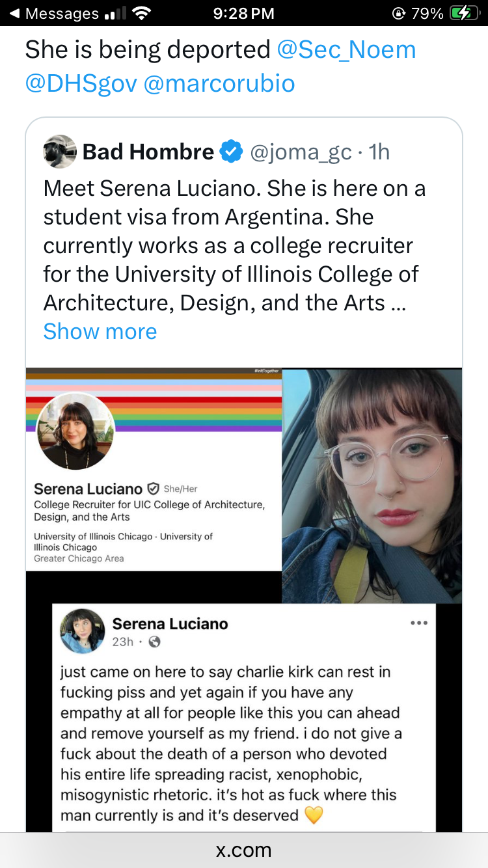Viewport: 488px width, 868px height.
Task: Tap the cellular signal bars icon
Action: click(115, 13)
